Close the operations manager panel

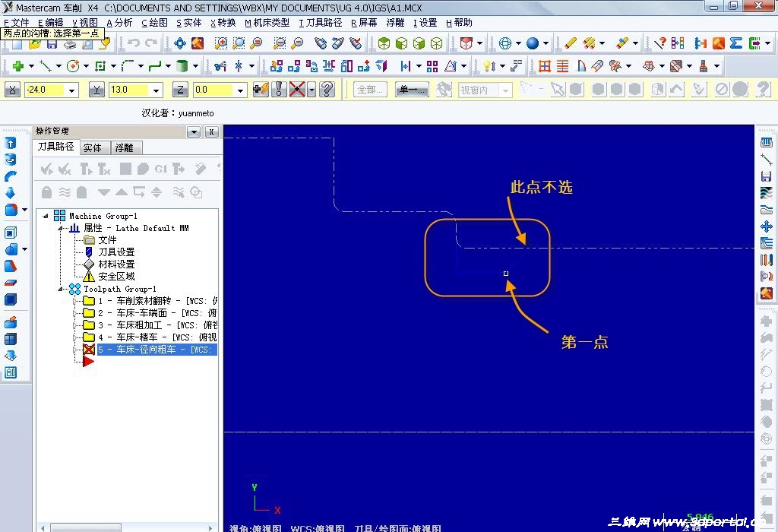pos(212,132)
